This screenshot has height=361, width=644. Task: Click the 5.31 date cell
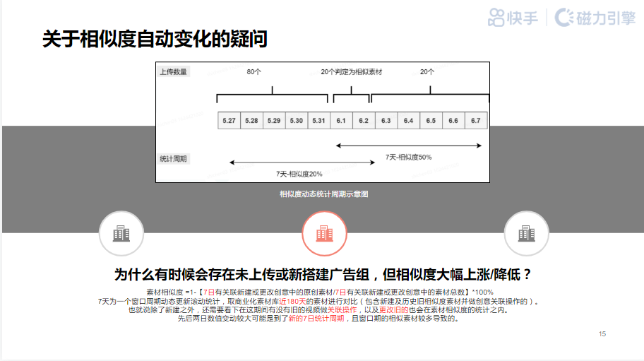(x=318, y=121)
